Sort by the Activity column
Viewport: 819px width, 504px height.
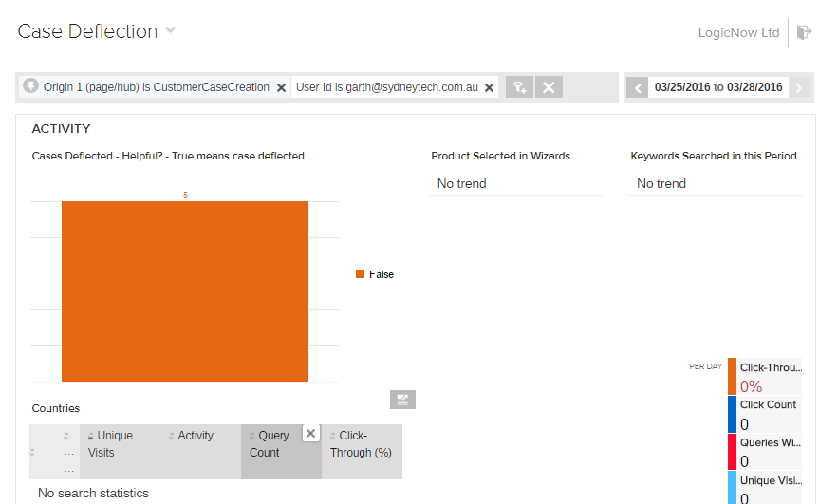[x=195, y=436]
